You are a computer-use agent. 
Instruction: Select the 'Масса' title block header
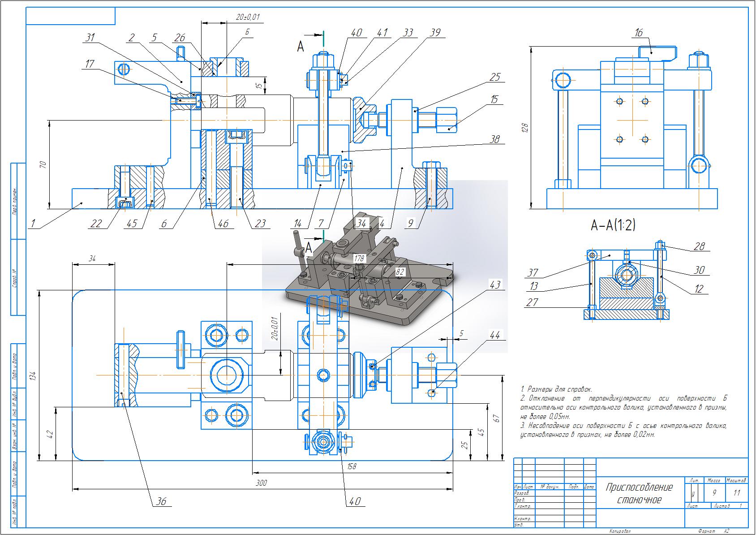[x=713, y=480]
